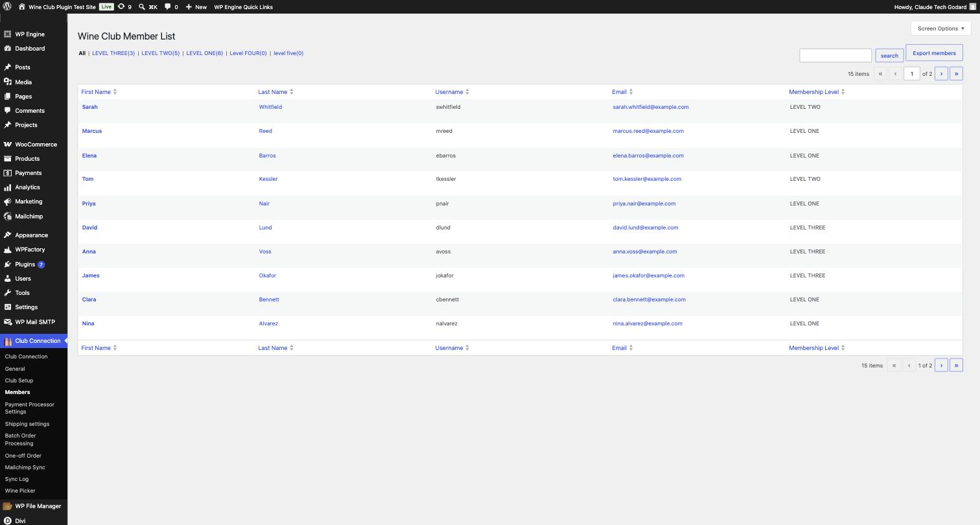
Task: Filter members by LEVEL THREE(3)
Action: point(113,53)
